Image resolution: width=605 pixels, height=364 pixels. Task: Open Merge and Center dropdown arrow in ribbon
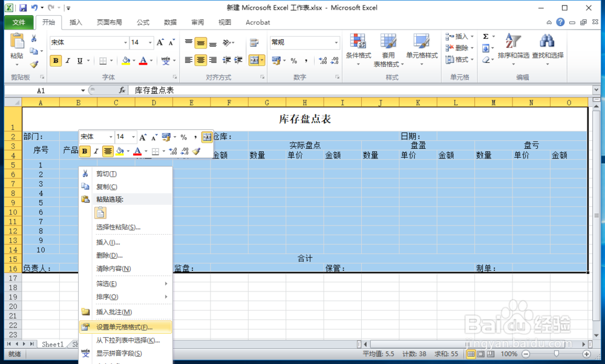[x=262, y=60]
